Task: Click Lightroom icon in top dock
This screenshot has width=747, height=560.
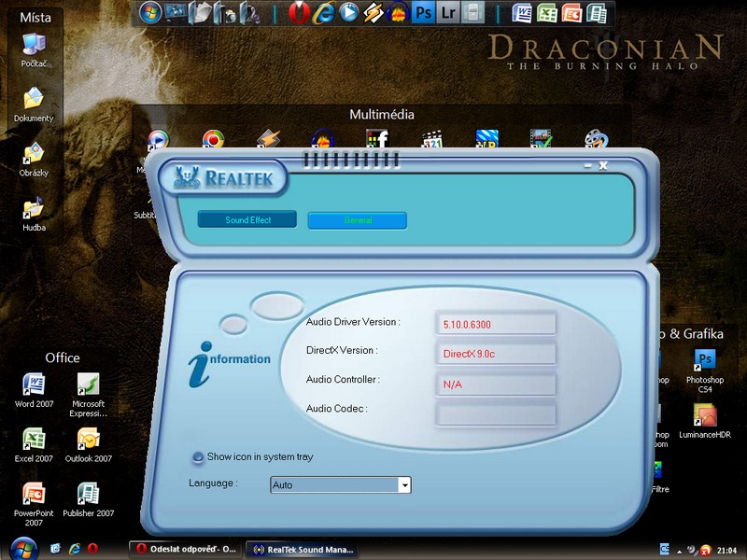Action: (449, 13)
